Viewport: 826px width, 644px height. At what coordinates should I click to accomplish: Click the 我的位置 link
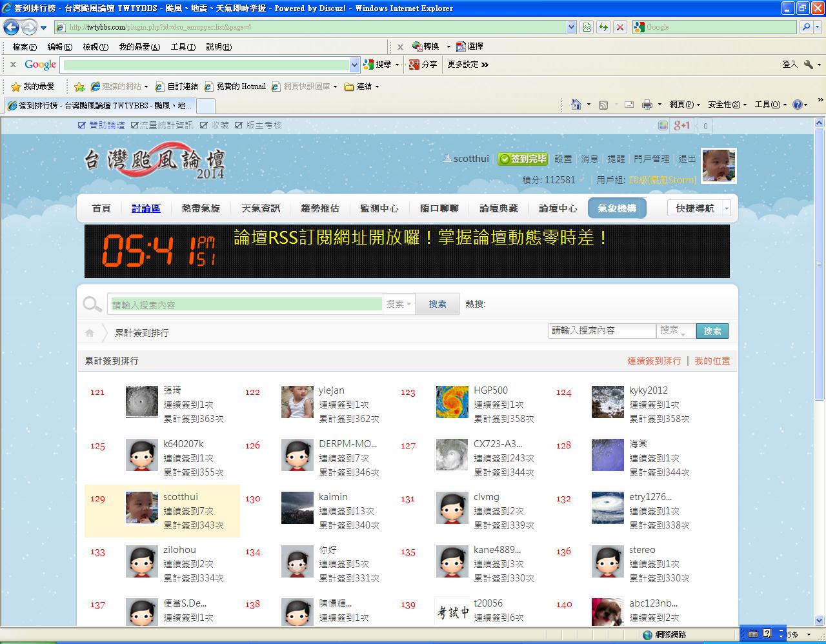pos(712,361)
